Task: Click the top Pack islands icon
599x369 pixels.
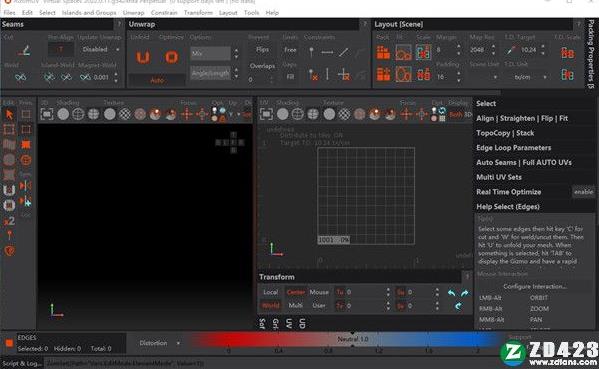Action: 383,52
